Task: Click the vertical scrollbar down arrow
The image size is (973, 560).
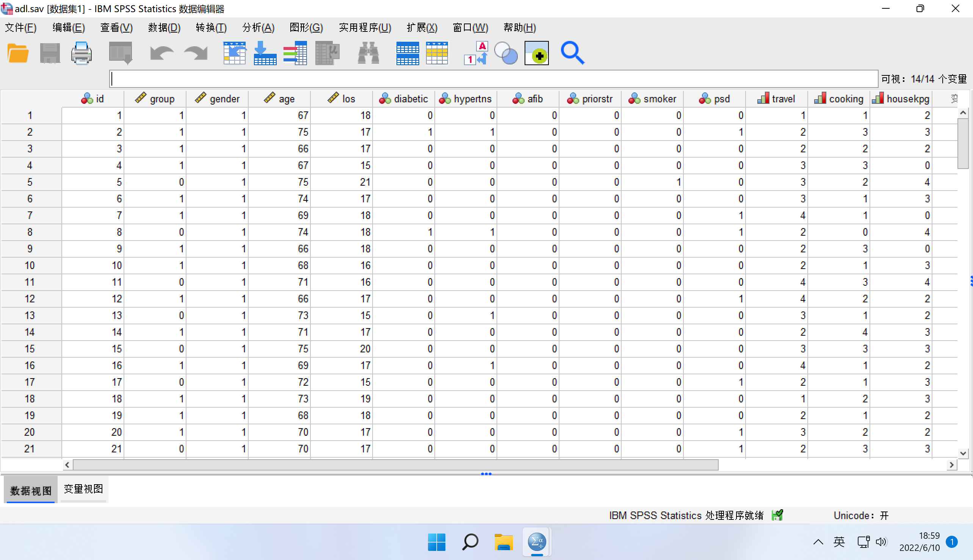Action: tap(963, 453)
